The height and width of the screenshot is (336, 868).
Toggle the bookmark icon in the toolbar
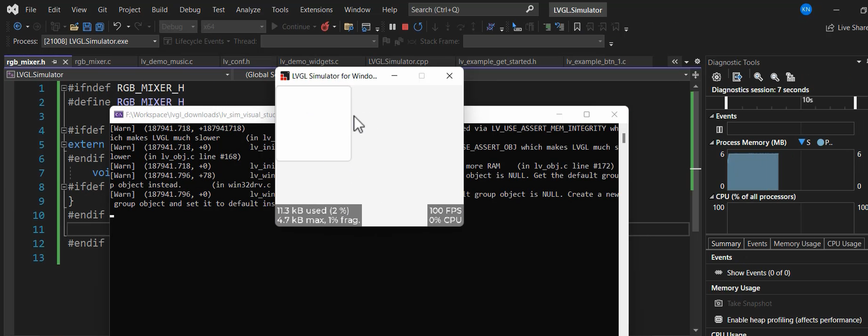[577, 27]
